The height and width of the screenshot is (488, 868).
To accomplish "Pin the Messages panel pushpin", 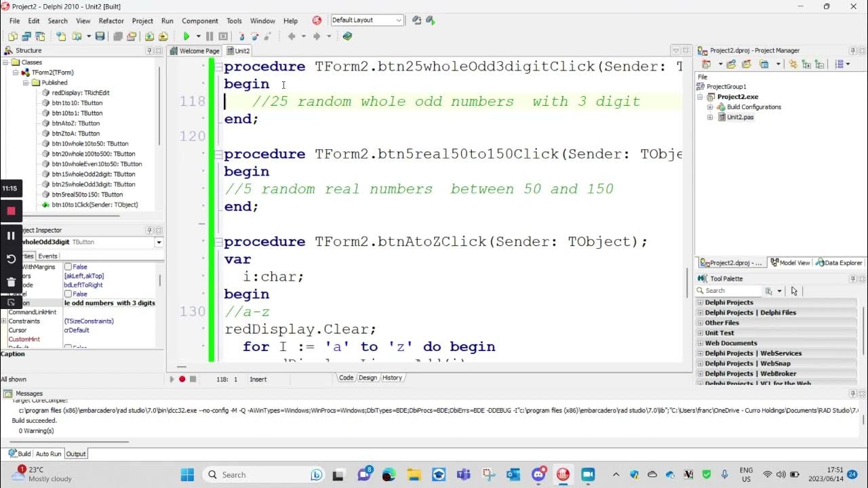I will click(x=853, y=394).
